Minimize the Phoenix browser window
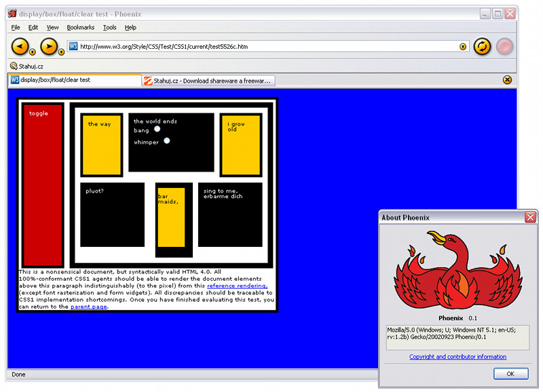The image size is (543, 392). (485, 14)
